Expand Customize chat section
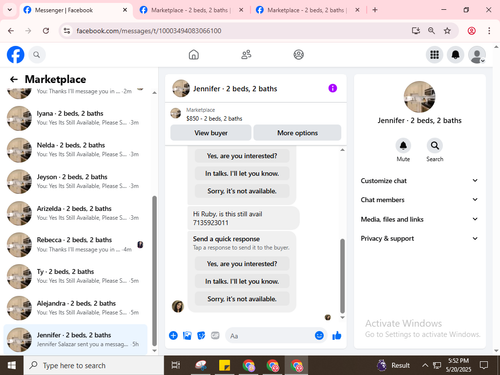500x375 pixels. point(419,181)
